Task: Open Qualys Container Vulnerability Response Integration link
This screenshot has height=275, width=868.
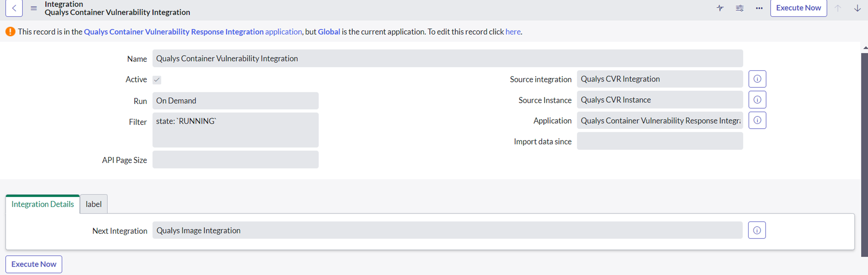Action: pyautogui.click(x=173, y=32)
